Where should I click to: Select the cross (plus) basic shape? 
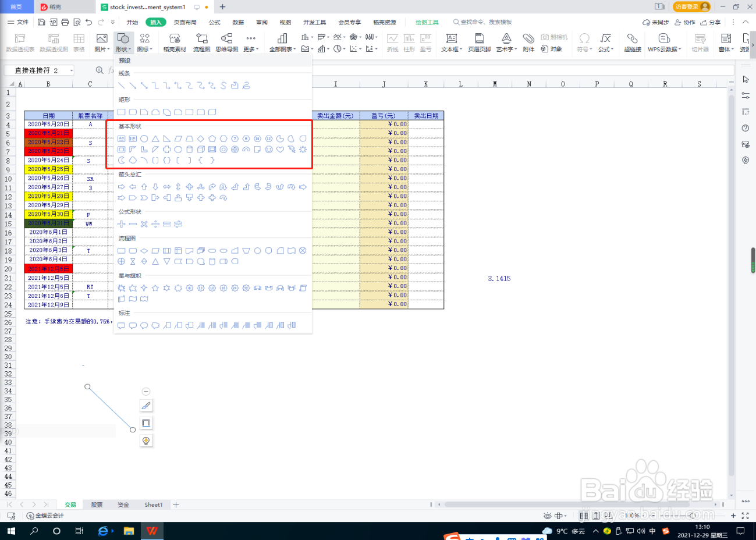coord(166,150)
